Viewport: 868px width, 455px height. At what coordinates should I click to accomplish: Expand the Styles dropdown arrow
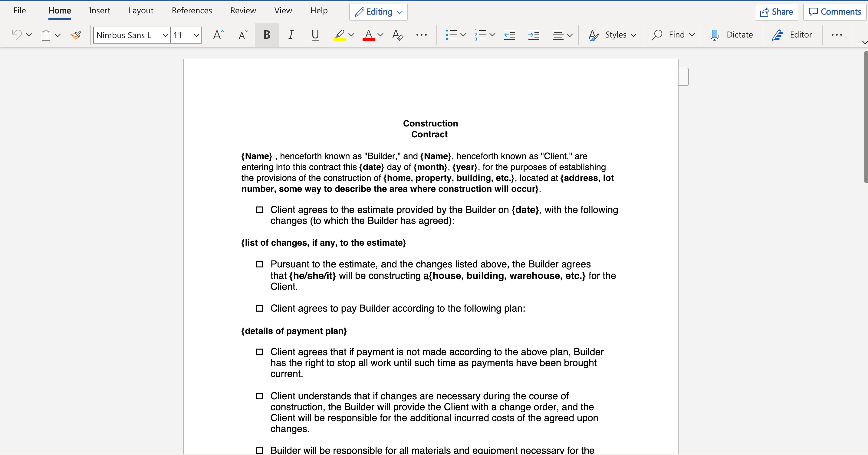(633, 35)
